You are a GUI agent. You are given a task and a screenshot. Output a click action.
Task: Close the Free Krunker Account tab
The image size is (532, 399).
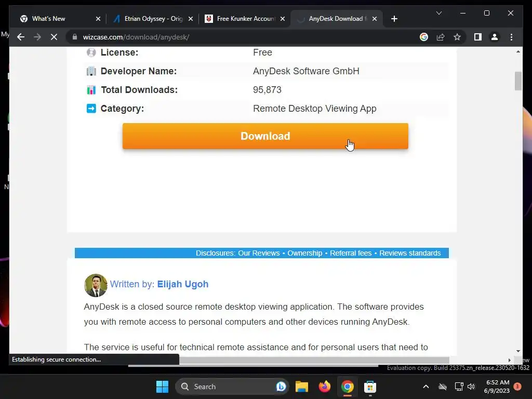coord(283,19)
